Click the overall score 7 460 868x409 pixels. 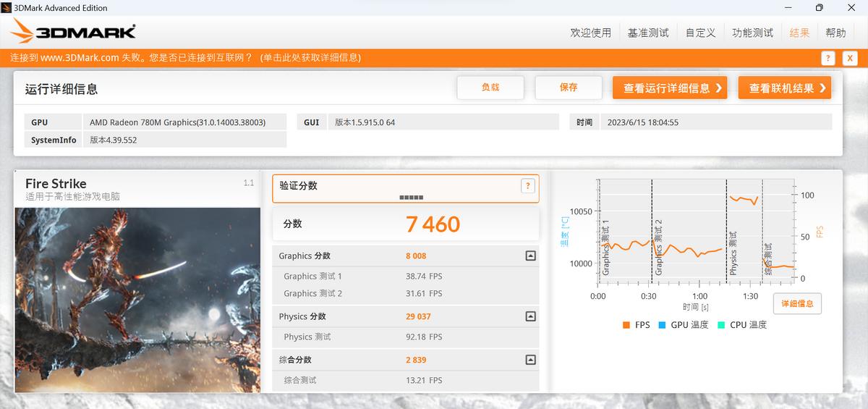click(x=433, y=224)
